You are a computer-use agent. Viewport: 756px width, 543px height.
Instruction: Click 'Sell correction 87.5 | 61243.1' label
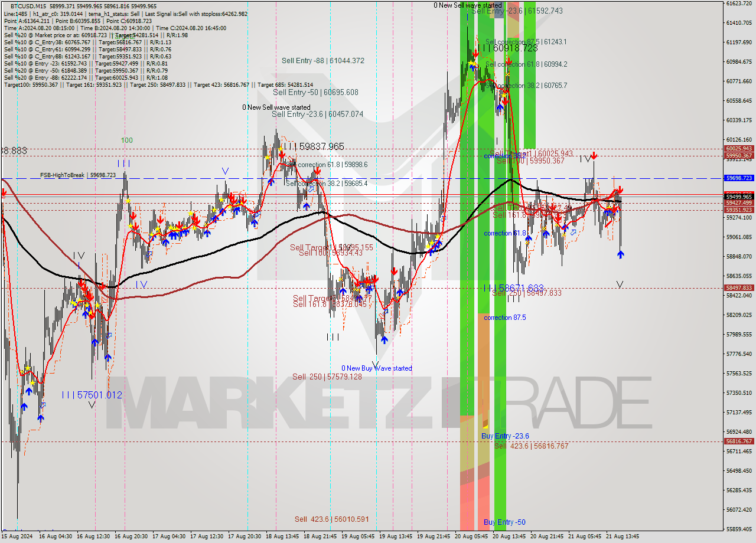coord(526,42)
